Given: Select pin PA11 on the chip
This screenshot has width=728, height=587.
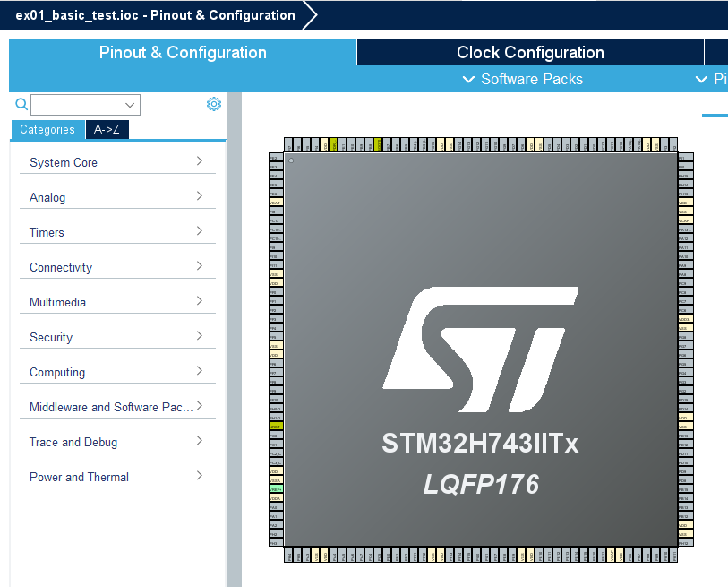Looking at the screenshot, I should click(686, 247).
